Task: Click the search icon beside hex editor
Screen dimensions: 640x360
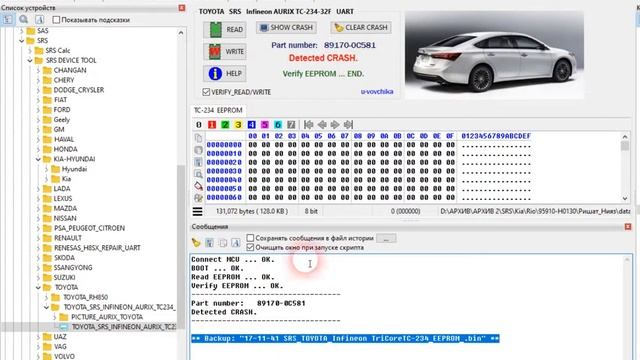Action: point(198,174)
